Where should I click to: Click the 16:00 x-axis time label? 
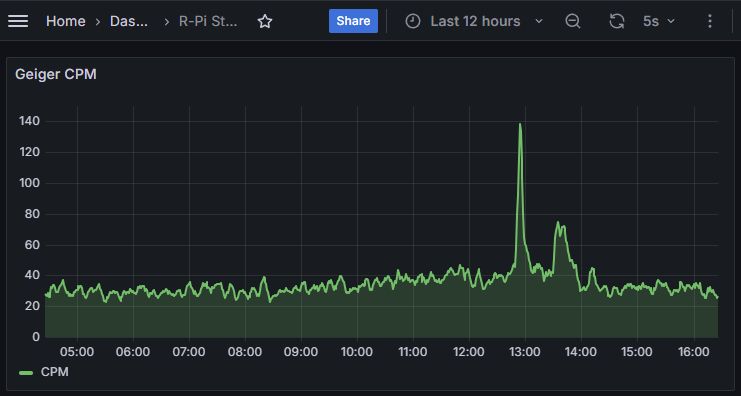tap(693, 352)
